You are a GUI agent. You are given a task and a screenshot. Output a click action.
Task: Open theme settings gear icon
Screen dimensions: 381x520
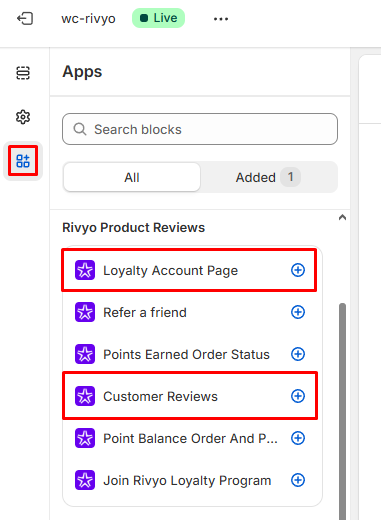(x=23, y=117)
